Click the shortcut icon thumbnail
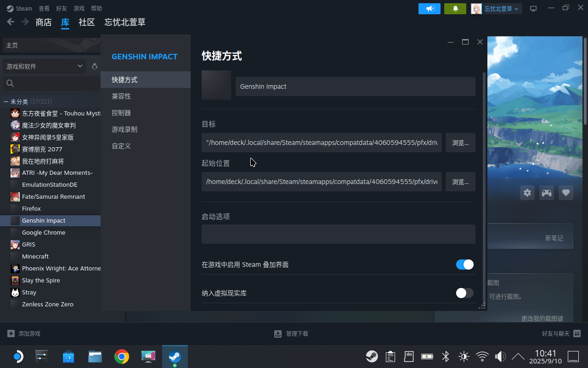 click(x=216, y=85)
